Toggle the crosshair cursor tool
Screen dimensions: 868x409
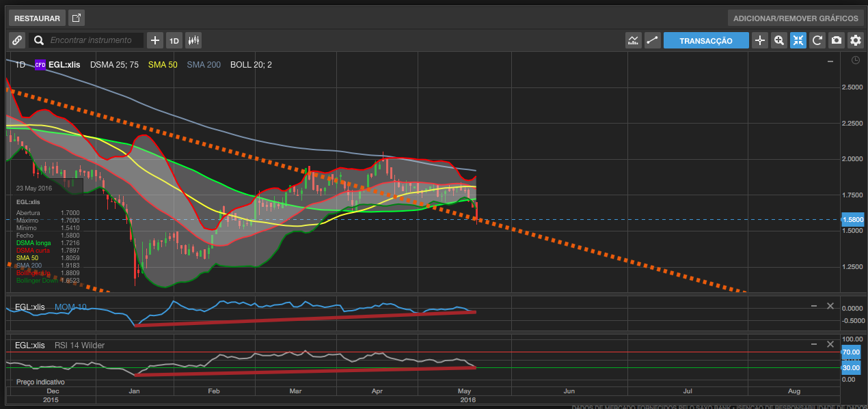click(760, 40)
